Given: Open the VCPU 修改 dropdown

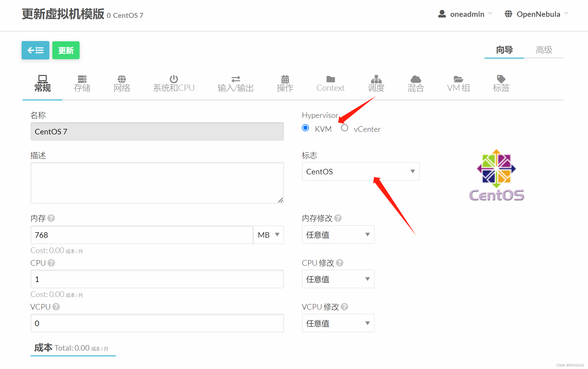Looking at the screenshot, I should coord(338,323).
